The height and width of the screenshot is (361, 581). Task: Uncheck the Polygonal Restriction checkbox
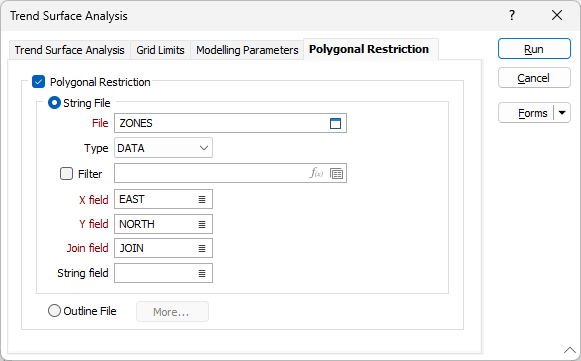point(39,82)
